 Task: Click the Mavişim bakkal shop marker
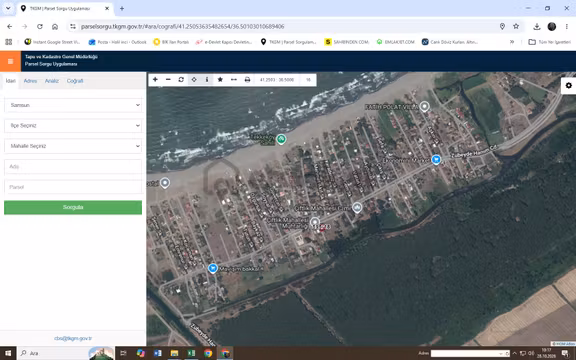point(213,268)
